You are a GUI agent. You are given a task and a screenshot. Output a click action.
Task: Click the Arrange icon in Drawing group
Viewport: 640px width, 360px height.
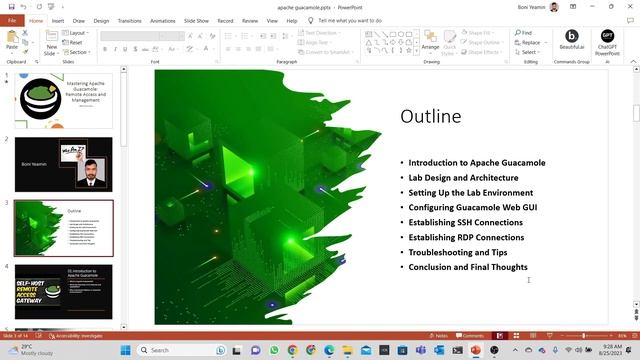(430, 37)
